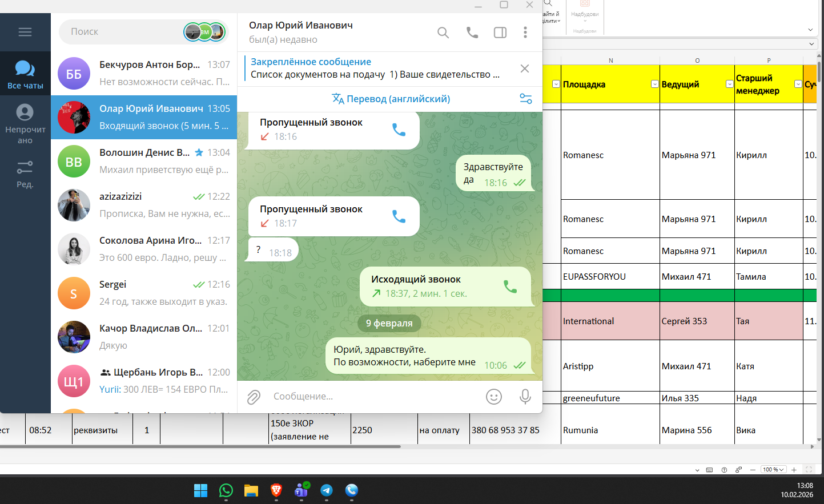Open chat with Бекчуров Антон Бор...

[144, 73]
